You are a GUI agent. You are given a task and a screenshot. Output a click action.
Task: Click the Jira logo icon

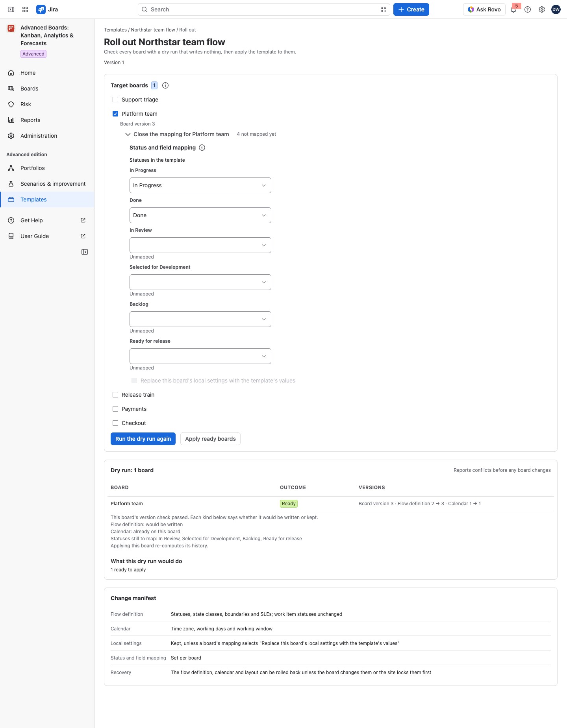41,9
